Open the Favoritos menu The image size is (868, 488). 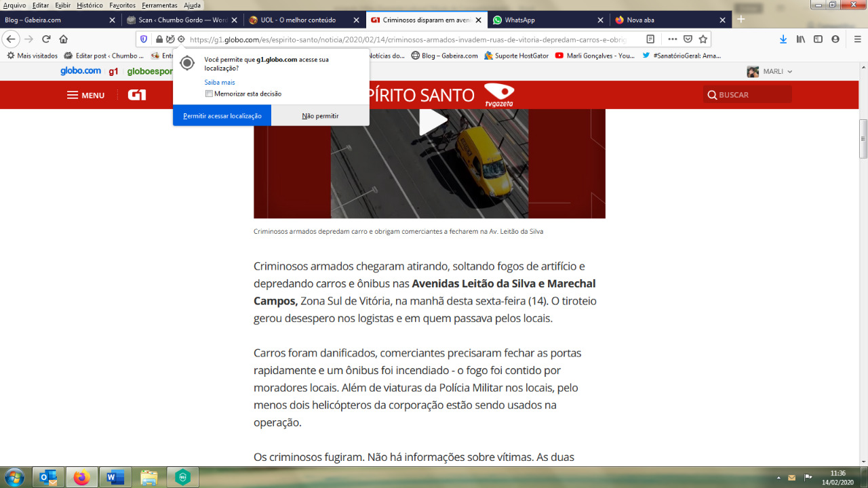pos(122,5)
